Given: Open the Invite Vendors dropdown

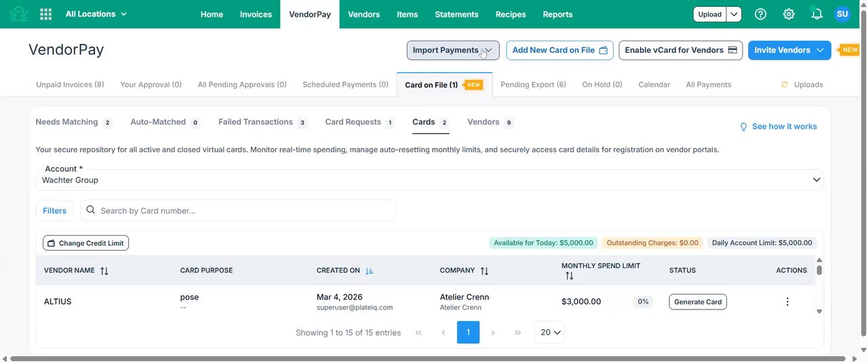Looking at the screenshot, I should (x=789, y=50).
